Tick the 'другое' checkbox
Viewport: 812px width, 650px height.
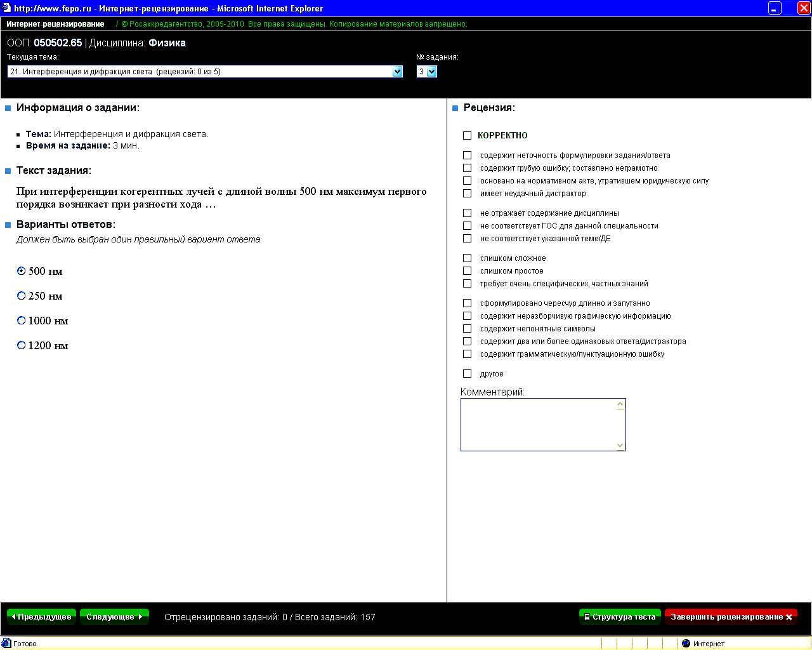tap(468, 373)
